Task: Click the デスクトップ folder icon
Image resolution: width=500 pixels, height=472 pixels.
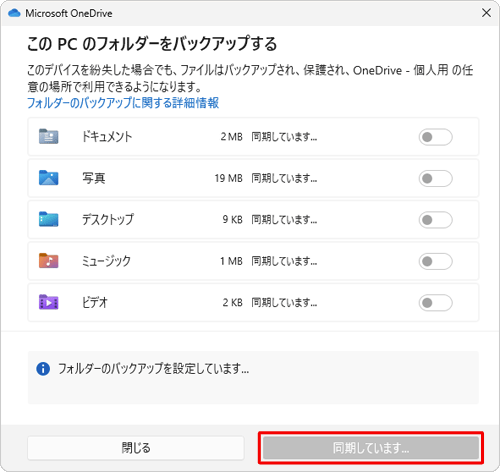Action: click(49, 219)
